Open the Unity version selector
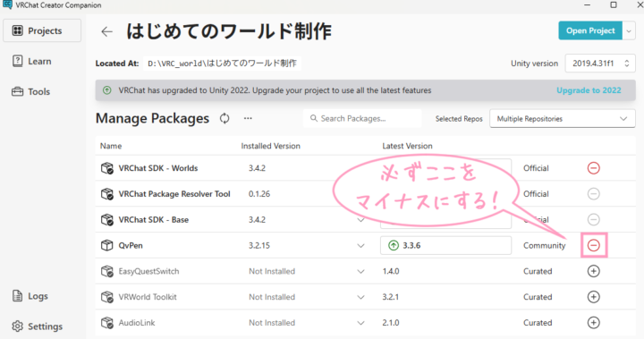This screenshot has height=339, width=644. tap(600, 64)
